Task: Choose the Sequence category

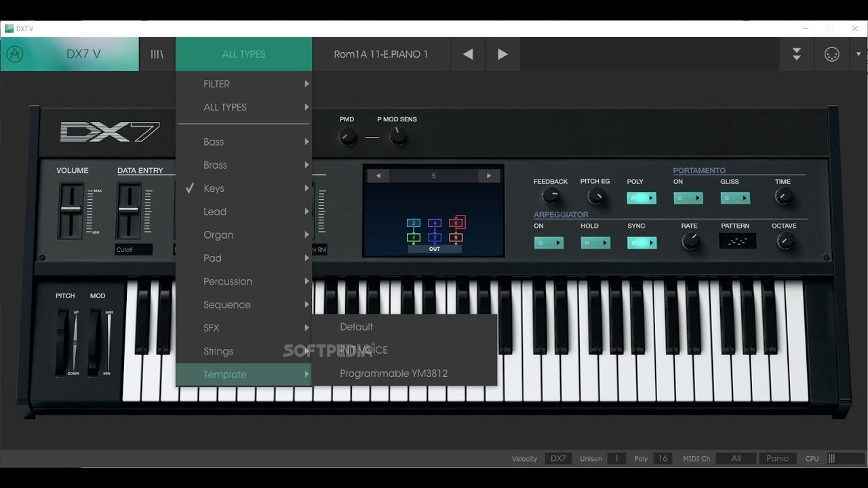Action: click(x=244, y=304)
